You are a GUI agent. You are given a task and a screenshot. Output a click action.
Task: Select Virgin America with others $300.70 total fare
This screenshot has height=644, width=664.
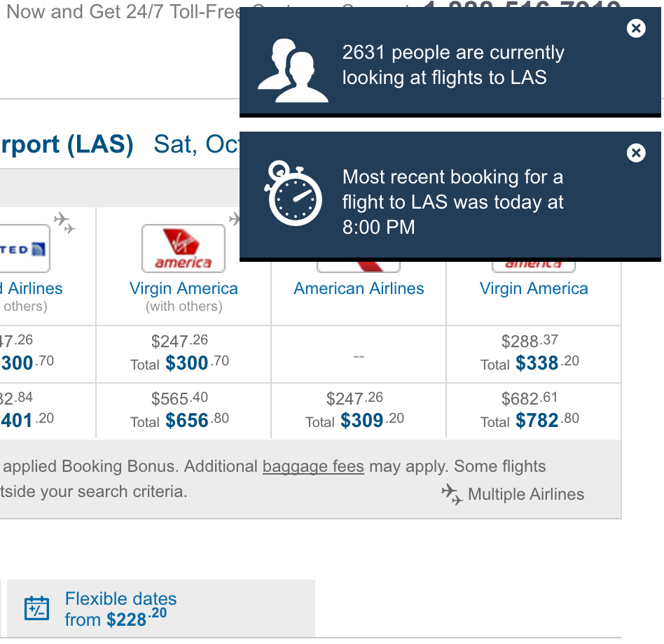point(184,353)
